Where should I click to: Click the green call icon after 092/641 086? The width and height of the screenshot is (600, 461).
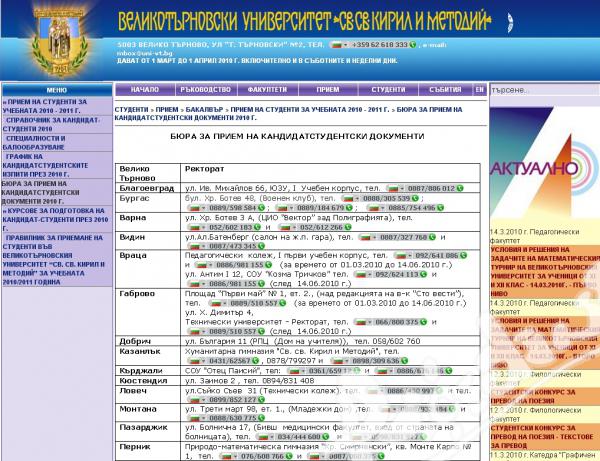[463, 255]
